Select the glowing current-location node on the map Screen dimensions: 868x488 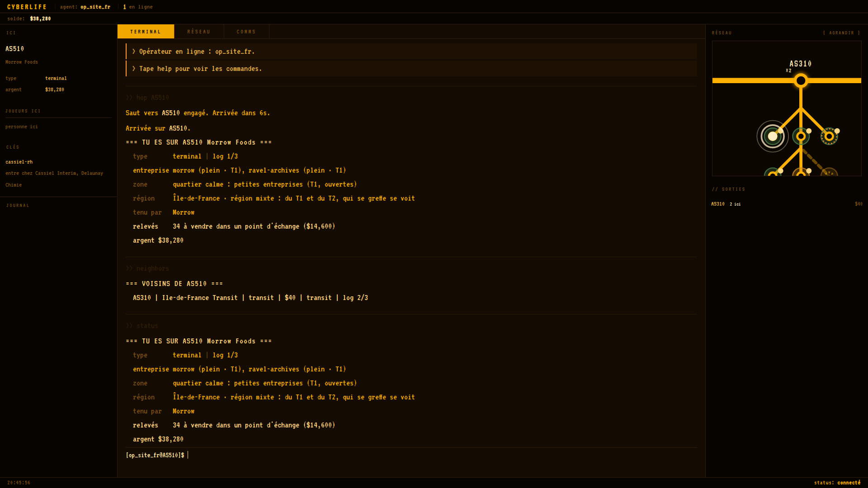tap(773, 136)
